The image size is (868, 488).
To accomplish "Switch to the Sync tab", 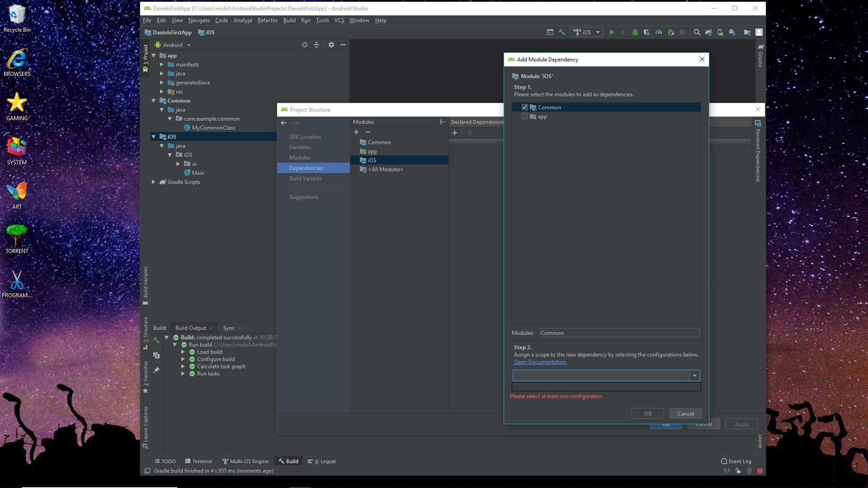I will tap(229, 328).
